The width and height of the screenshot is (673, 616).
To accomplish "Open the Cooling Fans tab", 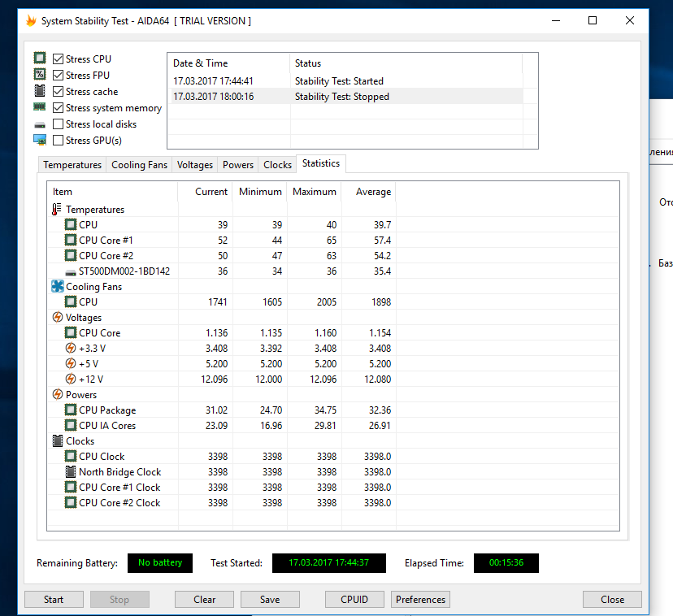I will (x=139, y=165).
